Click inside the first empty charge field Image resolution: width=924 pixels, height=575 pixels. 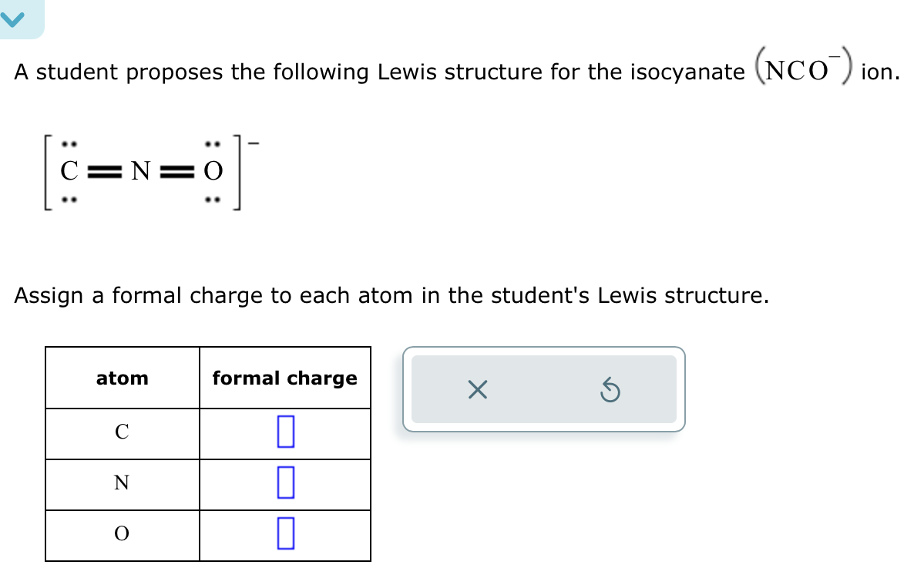285,432
